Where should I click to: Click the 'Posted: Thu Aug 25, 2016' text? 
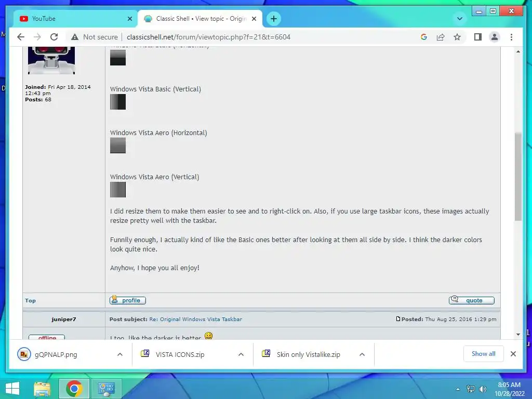(448, 320)
